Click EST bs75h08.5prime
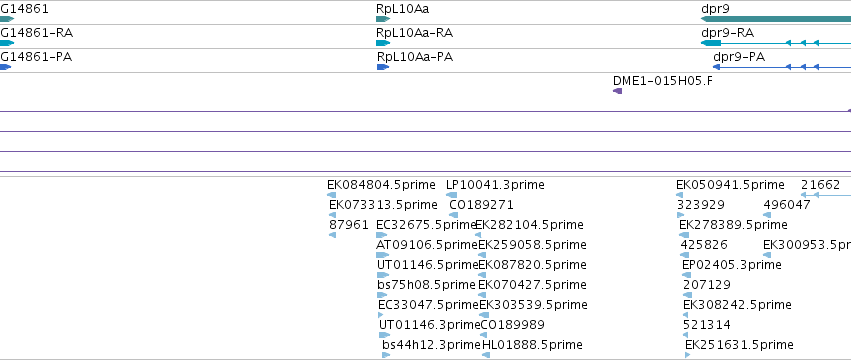 tap(426, 286)
